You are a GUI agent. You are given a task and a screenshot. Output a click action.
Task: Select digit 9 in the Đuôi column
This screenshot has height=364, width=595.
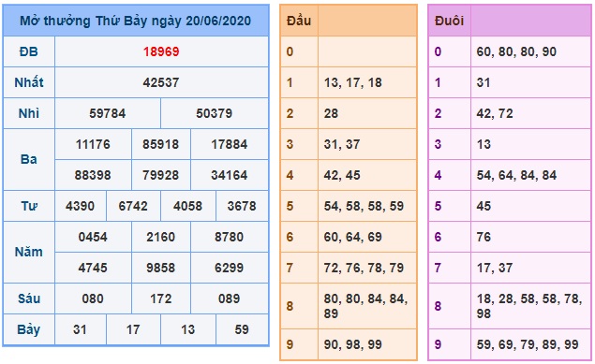coord(438,344)
